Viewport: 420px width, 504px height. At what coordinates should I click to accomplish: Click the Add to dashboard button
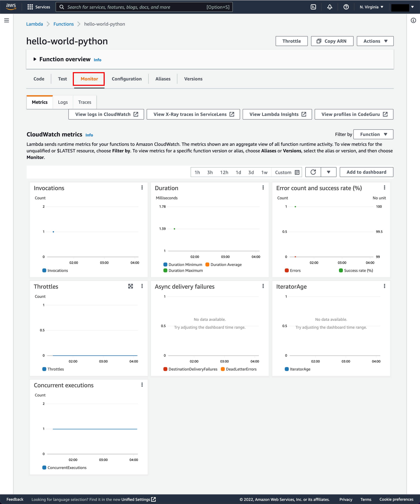[x=366, y=172]
